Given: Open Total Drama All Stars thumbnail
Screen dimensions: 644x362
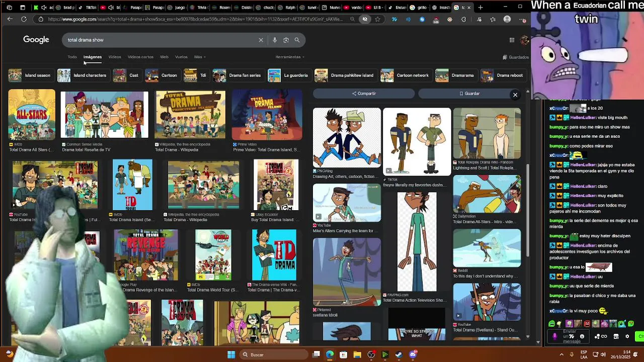Looking at the screenshot, I should point(32,115).
